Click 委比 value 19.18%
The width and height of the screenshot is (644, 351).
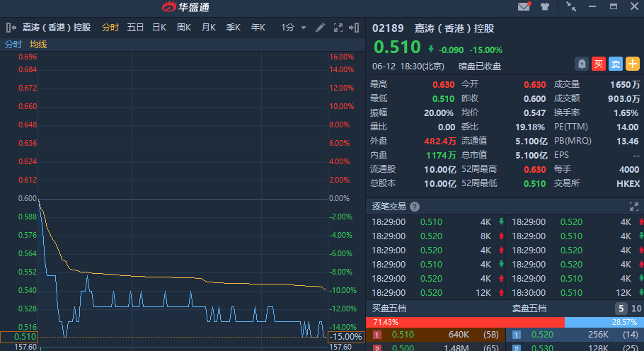coord(530,127)
